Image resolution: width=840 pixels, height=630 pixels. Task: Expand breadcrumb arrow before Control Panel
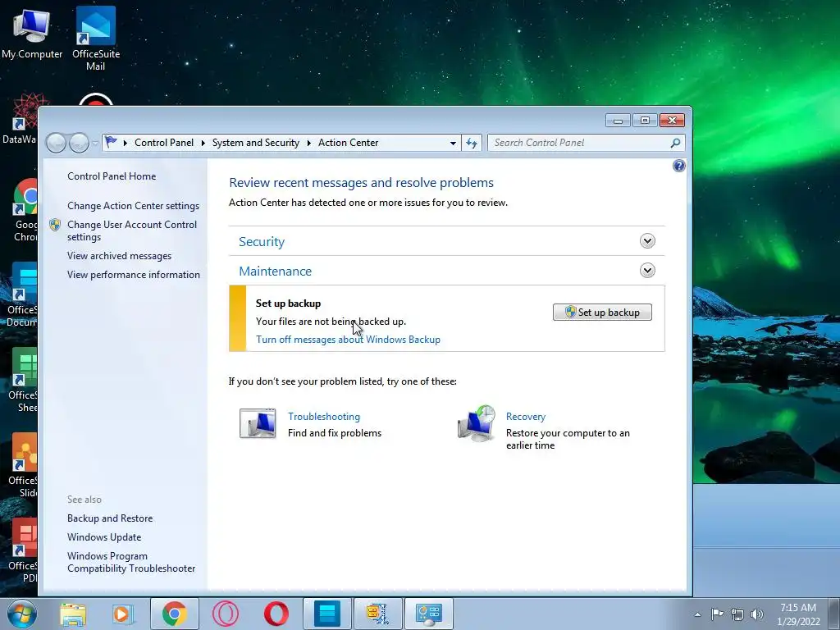pos(126,143)
